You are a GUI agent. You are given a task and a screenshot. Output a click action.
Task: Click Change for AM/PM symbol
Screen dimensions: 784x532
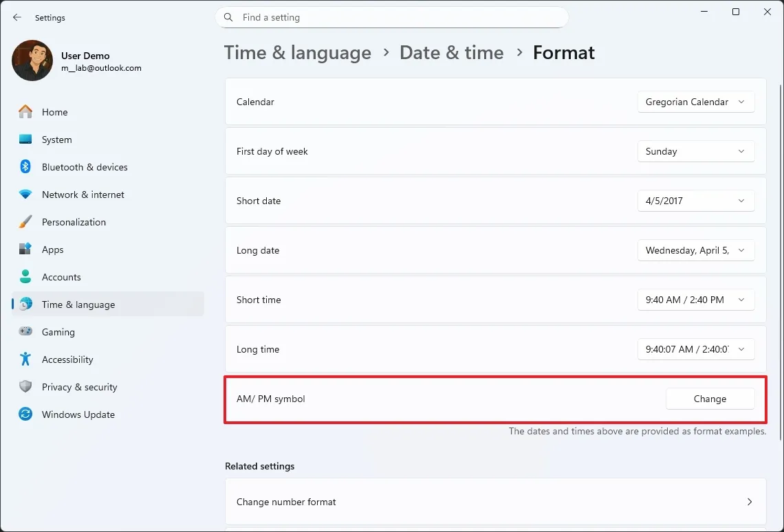click(x=710, y=399)
